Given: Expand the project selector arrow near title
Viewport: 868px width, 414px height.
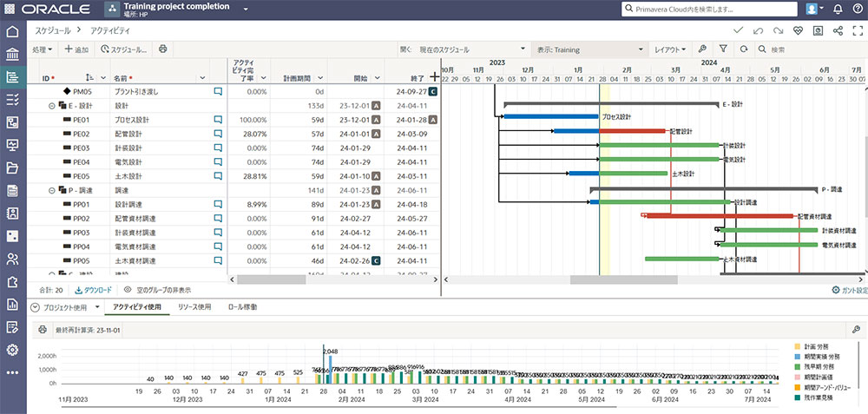Looking at the screenshot, I should pyautogui.click(x=246, y=9).
